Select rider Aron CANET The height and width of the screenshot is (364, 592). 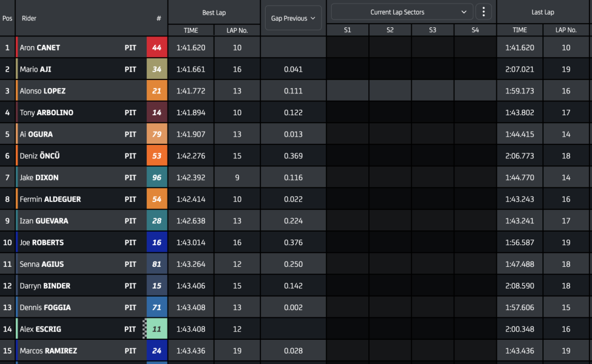(39, 47)
